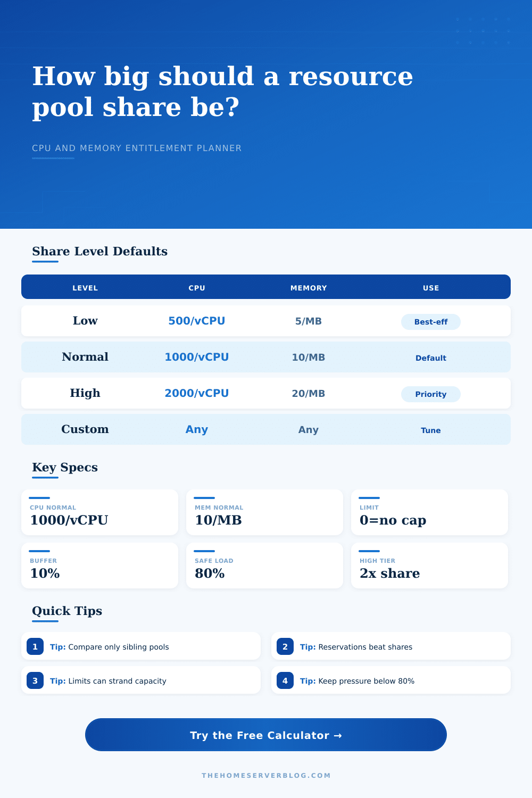532x798 pixels.
Task: Click the 500/vCPU value
Action: 197,321
